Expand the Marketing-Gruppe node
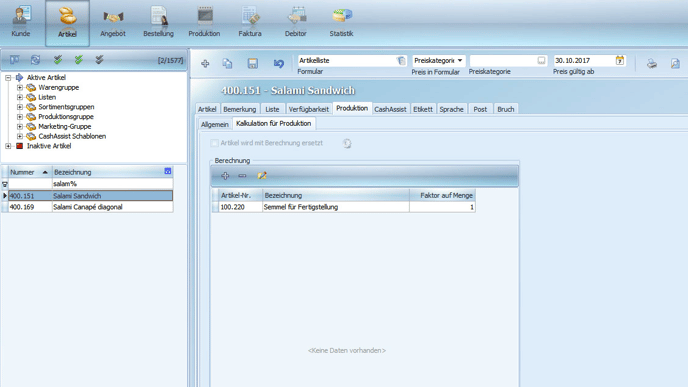Image resolution: width=688 pixels, height=387 pixels. 20,126
